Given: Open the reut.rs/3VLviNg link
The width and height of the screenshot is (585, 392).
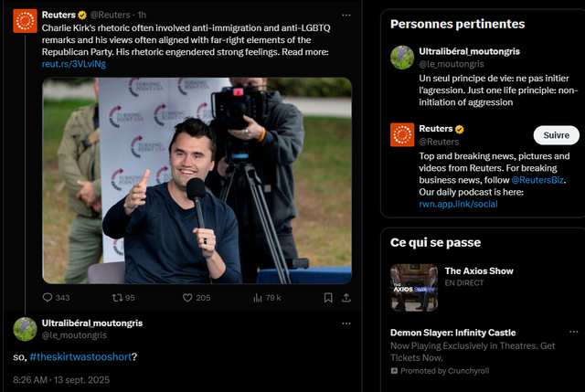Looking at the screenshot, I should [x=74, y=64].
